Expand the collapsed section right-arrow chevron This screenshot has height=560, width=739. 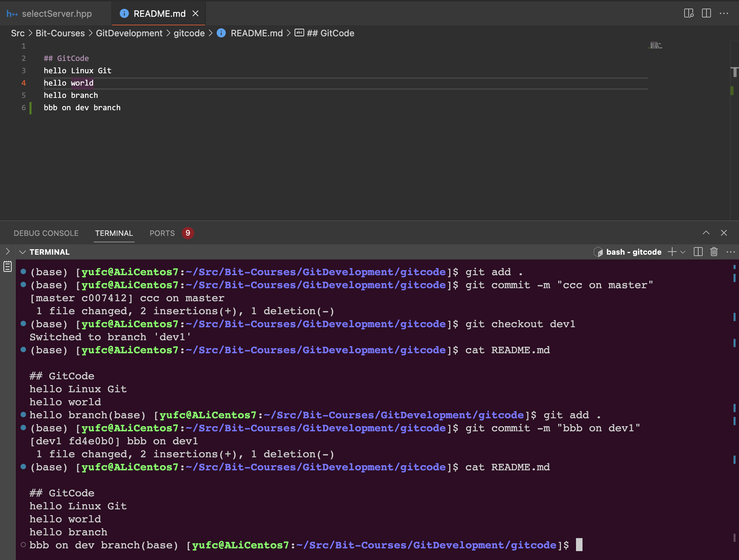pos(8,251)
